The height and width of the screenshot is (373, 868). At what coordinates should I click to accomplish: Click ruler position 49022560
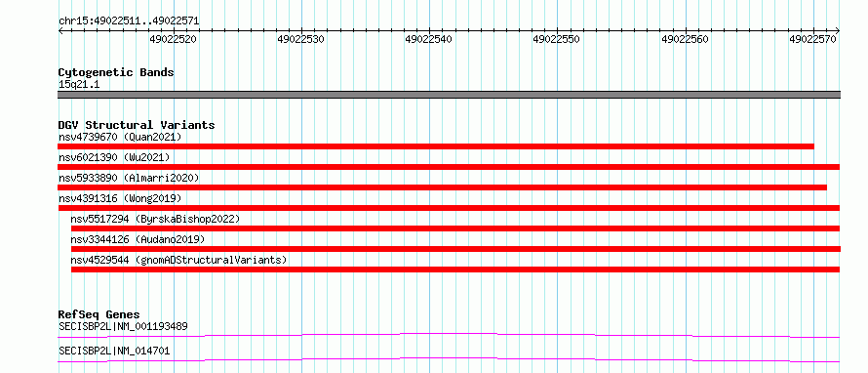[685, 39]
